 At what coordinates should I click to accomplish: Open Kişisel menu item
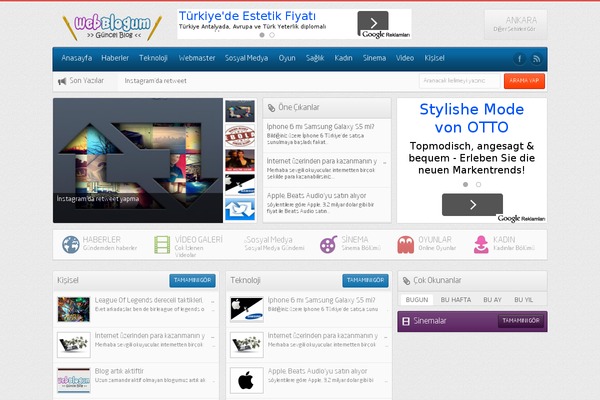434,58
